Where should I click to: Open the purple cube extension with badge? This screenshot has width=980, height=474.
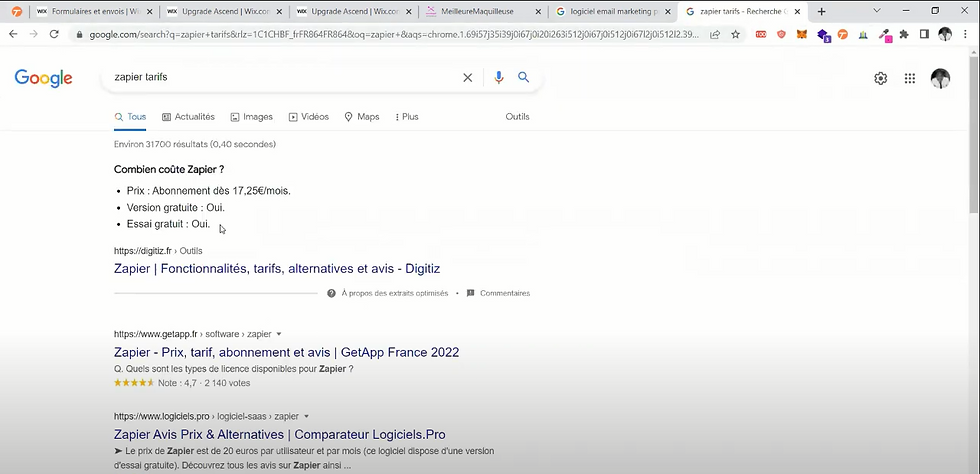pos(823,35)
